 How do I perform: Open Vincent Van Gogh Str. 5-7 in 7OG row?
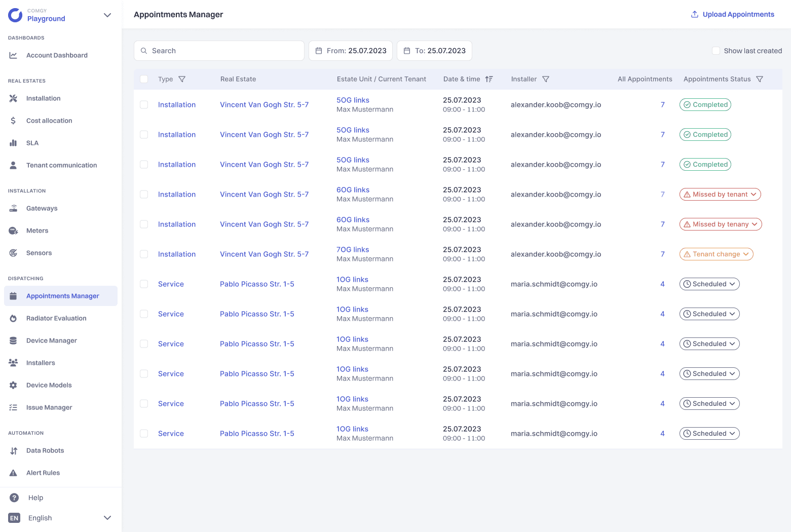(x=264, y=254)
